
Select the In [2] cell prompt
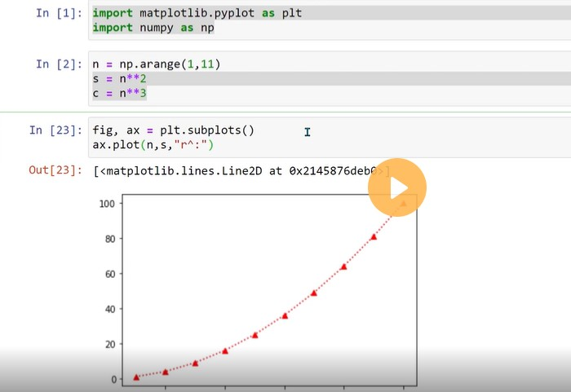pyautogui.click(x=58, y=64)
